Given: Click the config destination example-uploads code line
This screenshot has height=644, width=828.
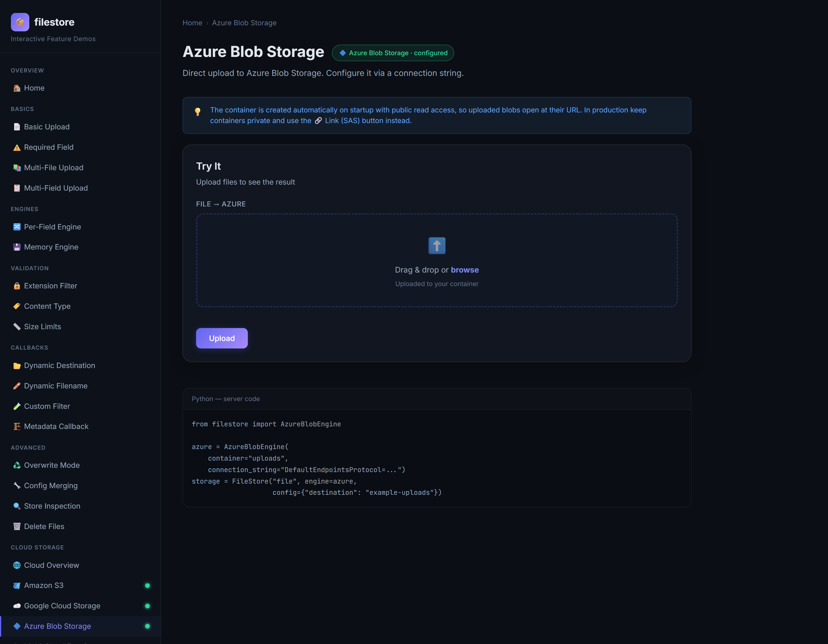Looking at the screenshot, I should click(x=357, y=492).
